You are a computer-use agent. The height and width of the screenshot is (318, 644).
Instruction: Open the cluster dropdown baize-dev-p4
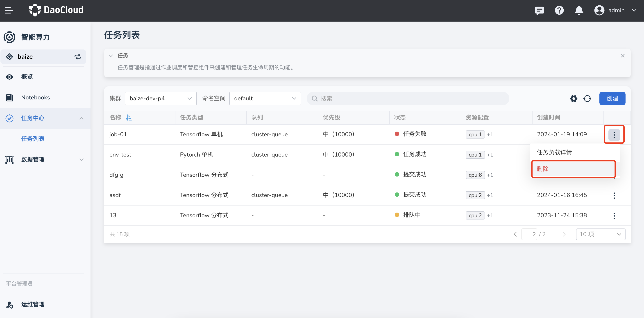pos(161,98)
